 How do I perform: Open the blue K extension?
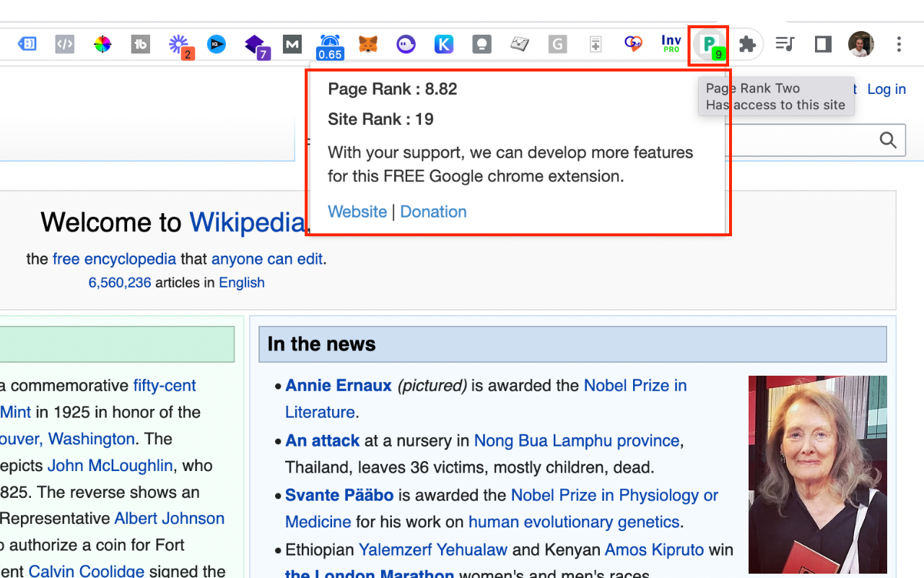[443, 45]
